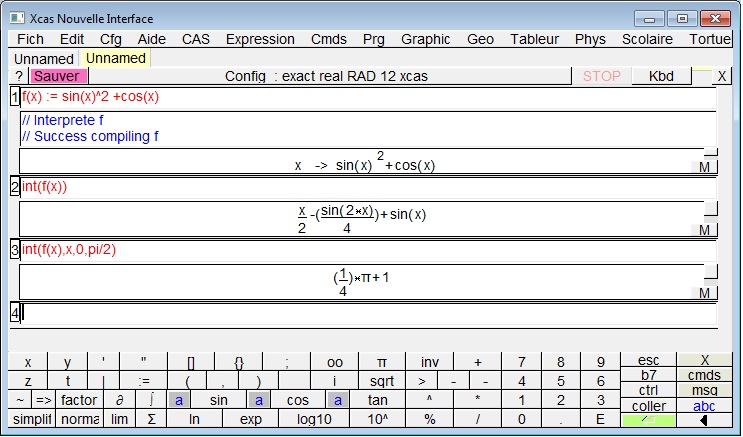Viewport: 743px width, 437px height.
Task: Toggle the Kbd keyboard display
Action: click(x=661, y=76)
